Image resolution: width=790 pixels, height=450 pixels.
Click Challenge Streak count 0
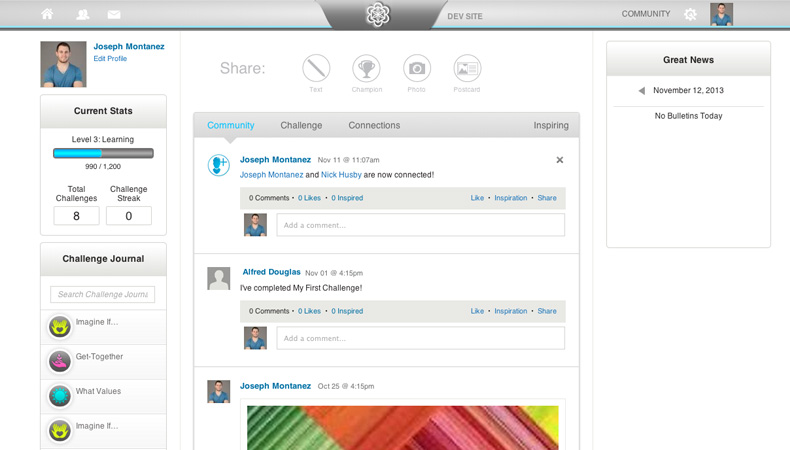pyautogui.click(x=129, y=216)
